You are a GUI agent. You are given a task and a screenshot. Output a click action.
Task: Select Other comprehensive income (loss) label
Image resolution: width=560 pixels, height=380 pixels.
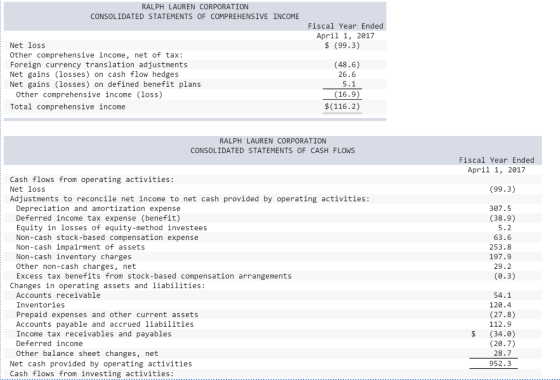[x=89, y=95]
